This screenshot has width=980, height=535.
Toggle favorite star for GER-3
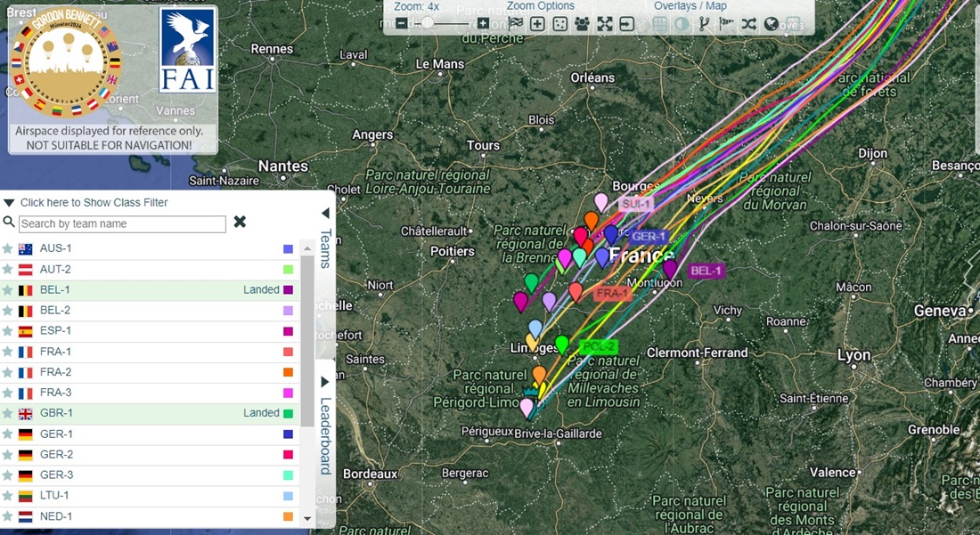pos(8,475)
